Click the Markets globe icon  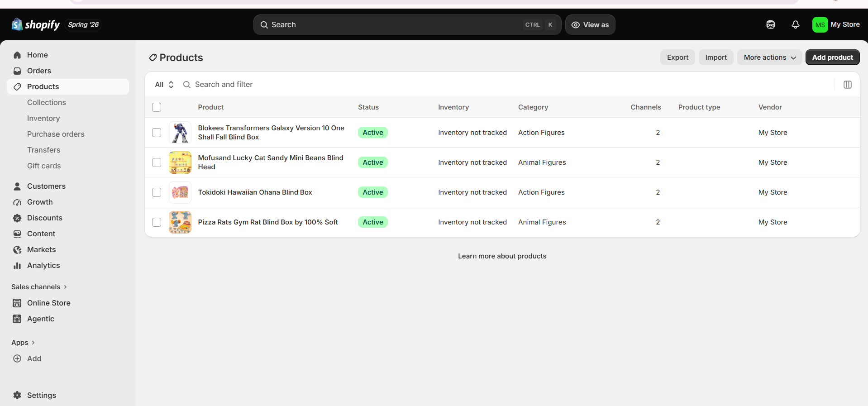17,249
